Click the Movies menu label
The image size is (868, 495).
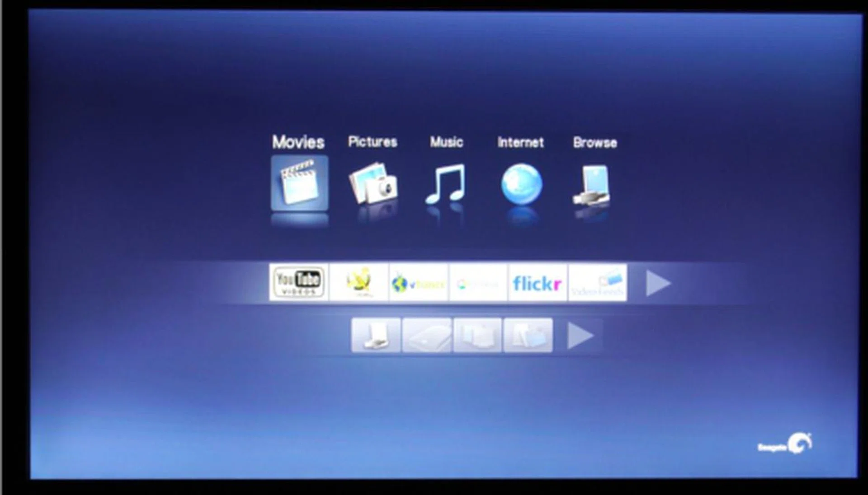[298, 142]
